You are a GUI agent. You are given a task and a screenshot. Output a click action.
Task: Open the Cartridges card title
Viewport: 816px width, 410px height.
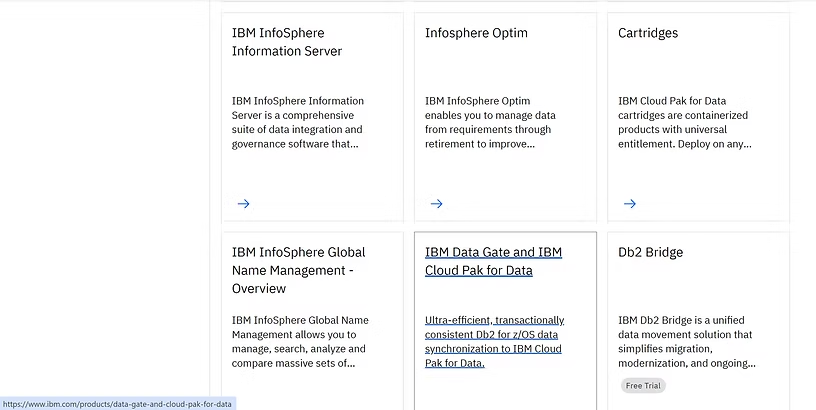click(x=648, y=33)
